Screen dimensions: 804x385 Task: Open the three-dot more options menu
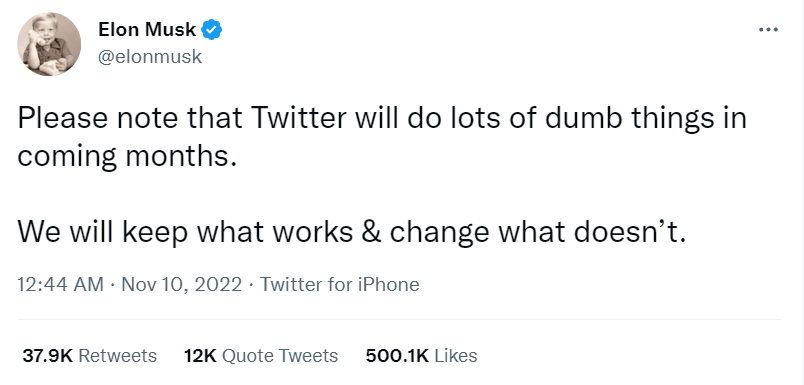769,30
